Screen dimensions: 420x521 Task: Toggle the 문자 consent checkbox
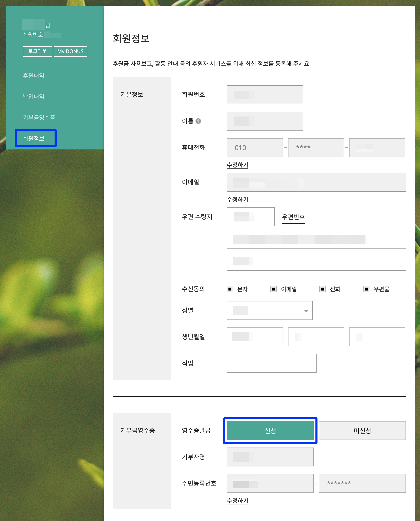(230, 289)
